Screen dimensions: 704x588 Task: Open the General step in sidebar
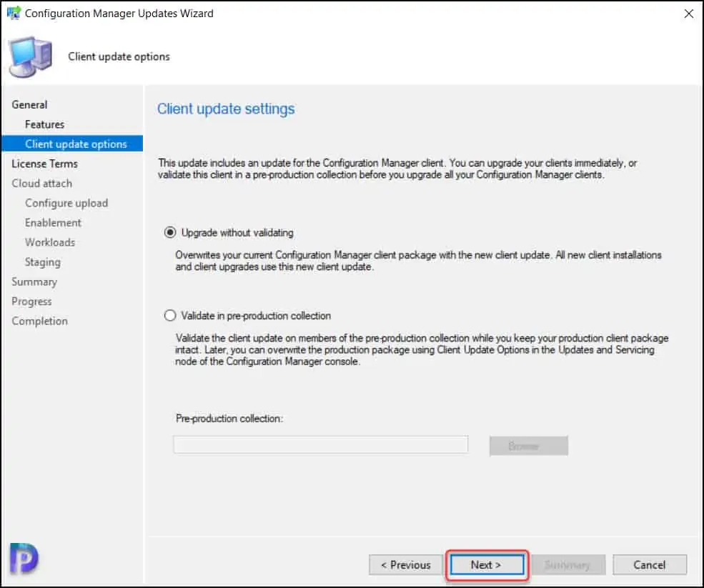click(x=29, y=104)
